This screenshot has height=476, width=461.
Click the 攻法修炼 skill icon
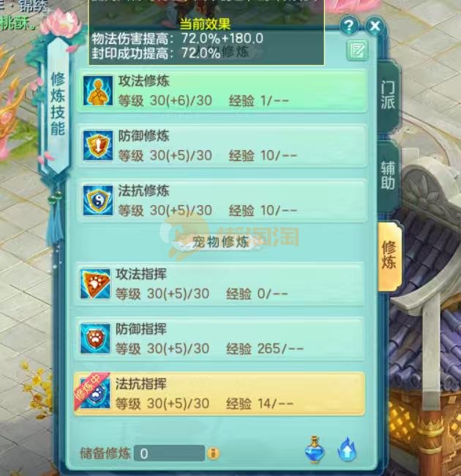point(97,91)
